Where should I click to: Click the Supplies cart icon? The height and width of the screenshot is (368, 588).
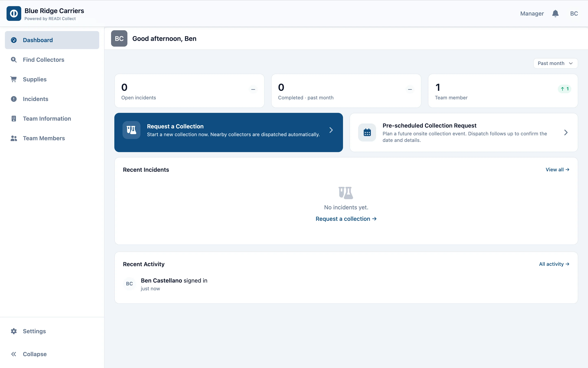coord(14,79)
